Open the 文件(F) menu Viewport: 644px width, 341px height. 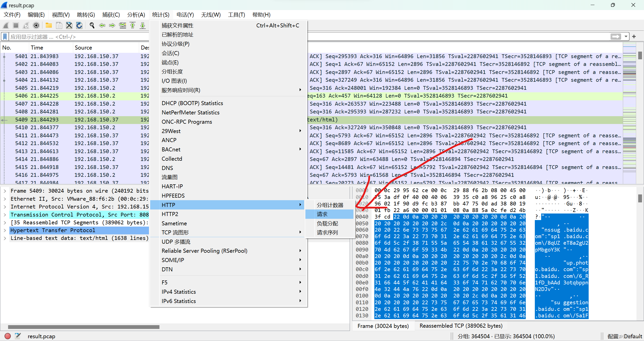12,15
